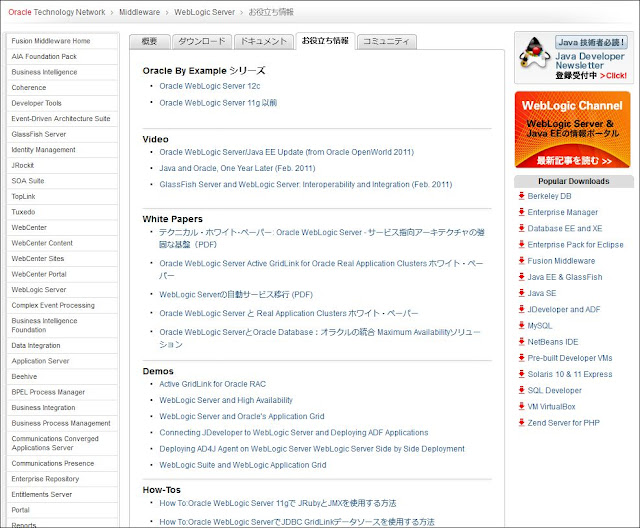Viewport: 640px width, 528px height.
Task: Click download icon beside Zend Server for PHP
Action: point(521,422)
